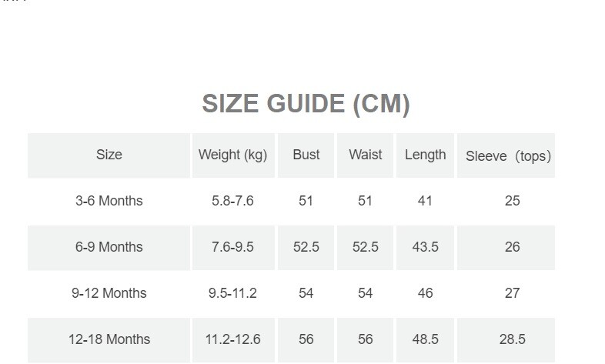Click the 3-6 Months size row label
This screenshot has width=605, height=364.
tap(109, 201)
